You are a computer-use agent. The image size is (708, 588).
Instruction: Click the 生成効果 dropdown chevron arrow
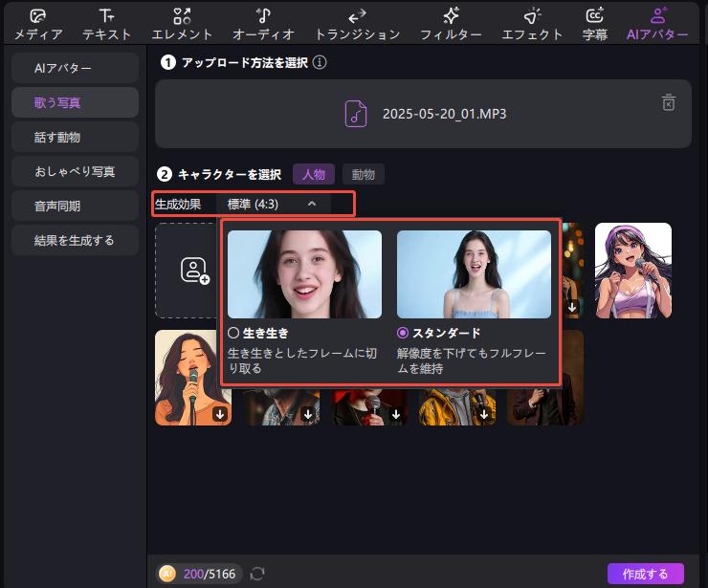click(312, 204)
